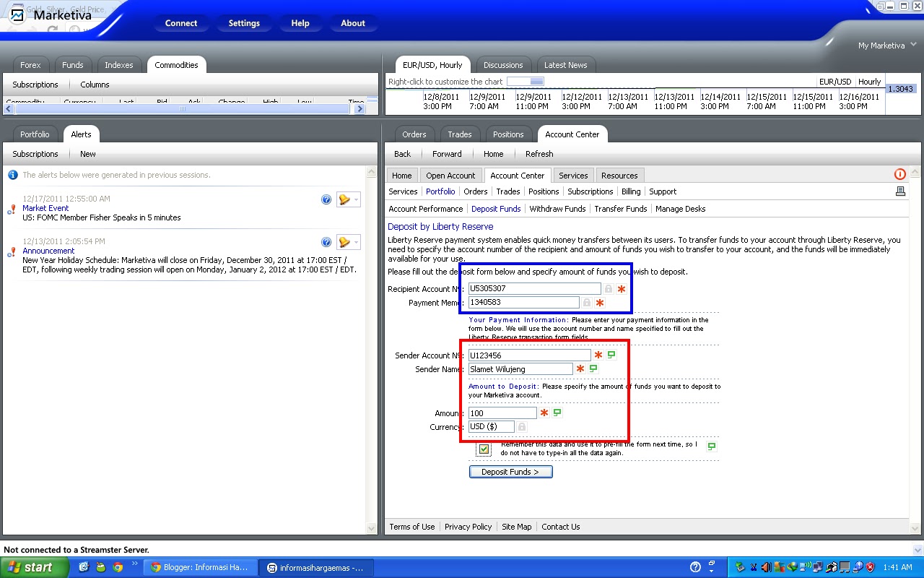The width and height of the screenshot is (924, 578).
Task: Click the Chrome icon in quick launch
Action: [118, 567]
